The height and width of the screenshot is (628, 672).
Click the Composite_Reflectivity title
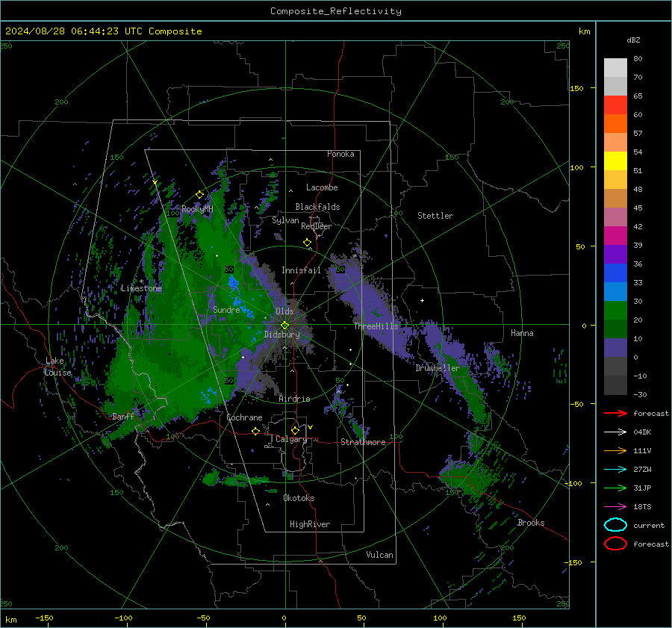point(335,11)
